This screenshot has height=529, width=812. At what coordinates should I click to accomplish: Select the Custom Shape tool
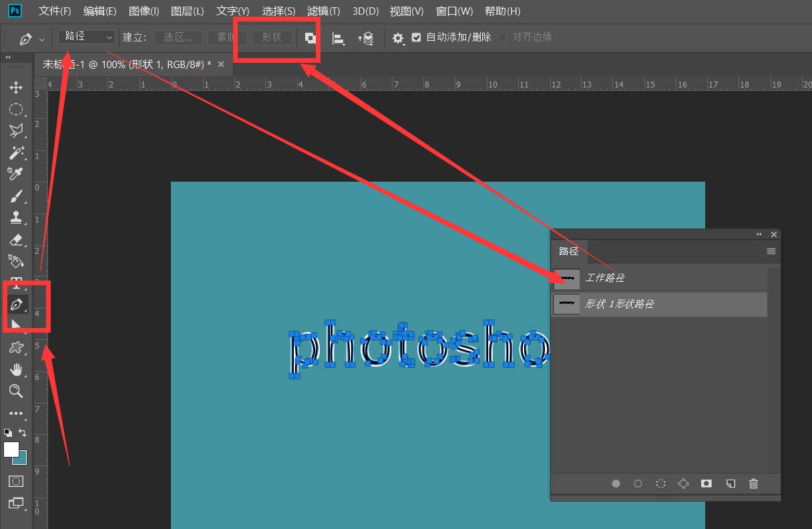(16, 348)
